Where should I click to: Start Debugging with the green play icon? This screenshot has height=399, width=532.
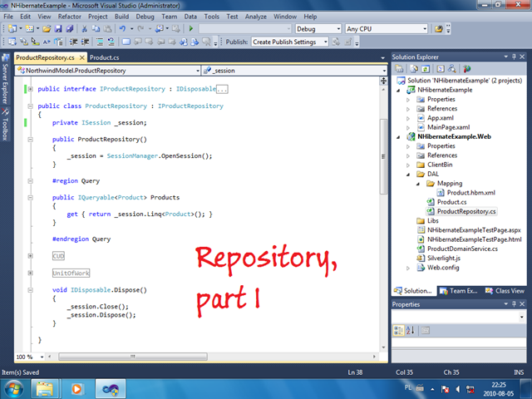(x=191, y=29)
